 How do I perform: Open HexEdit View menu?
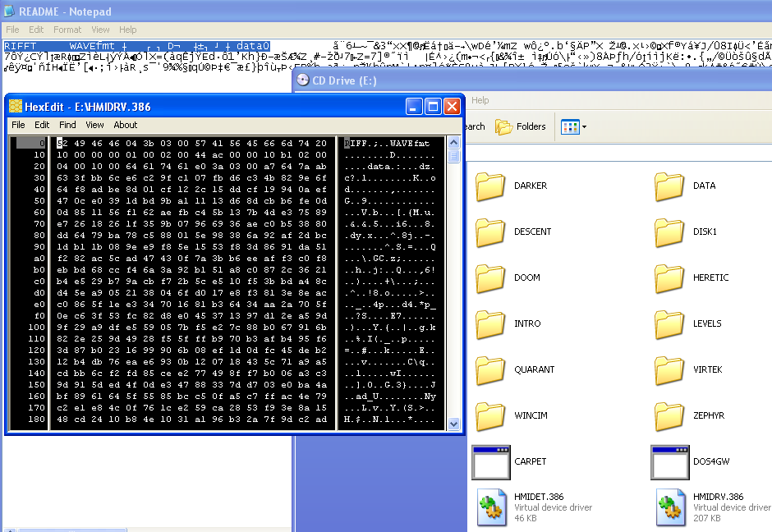(x=94, y=125)
